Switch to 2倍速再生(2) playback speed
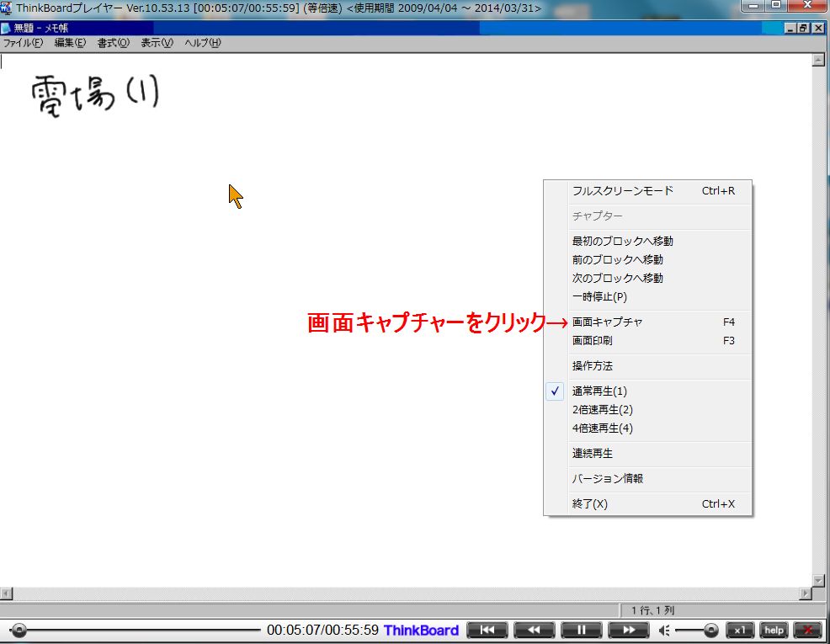The width and height of the screenshot is (830, 644). tap(602, 410)
